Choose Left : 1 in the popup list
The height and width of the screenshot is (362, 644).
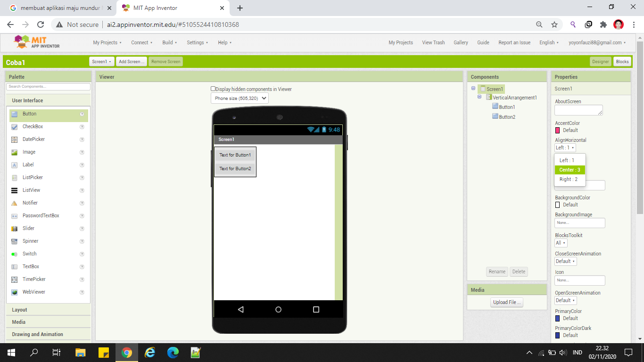pos(570,160)
